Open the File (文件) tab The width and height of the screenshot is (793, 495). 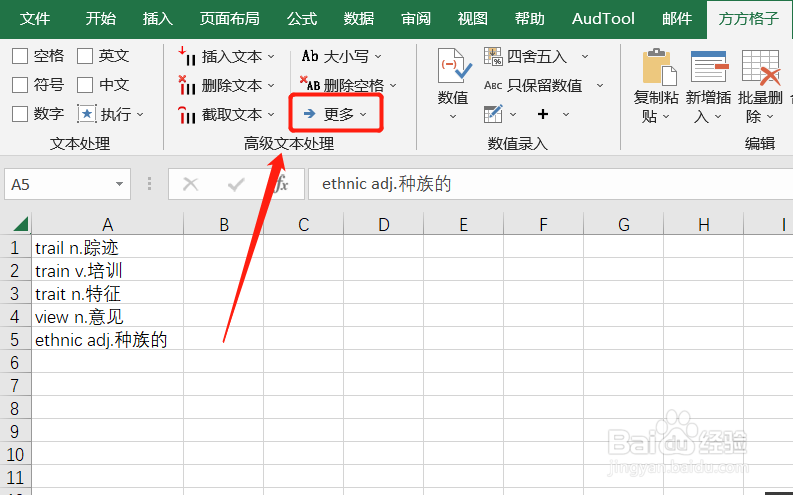pyautogui.click(x=35, y=19)
